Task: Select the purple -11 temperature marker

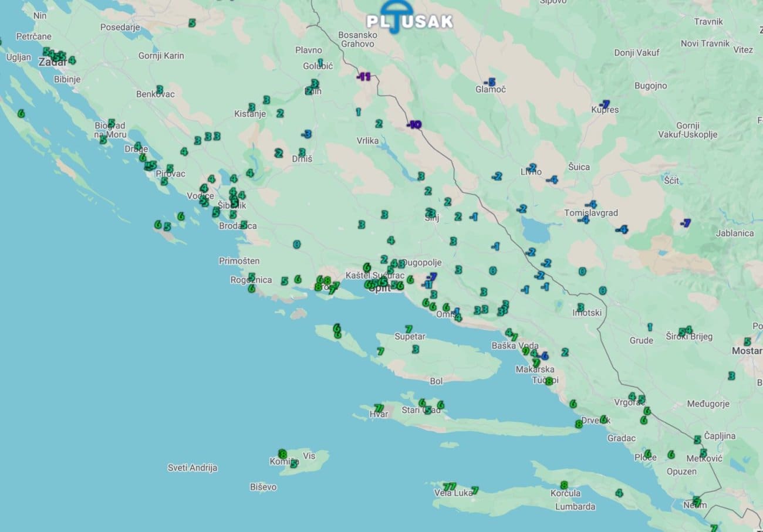Action: point(364,76)
